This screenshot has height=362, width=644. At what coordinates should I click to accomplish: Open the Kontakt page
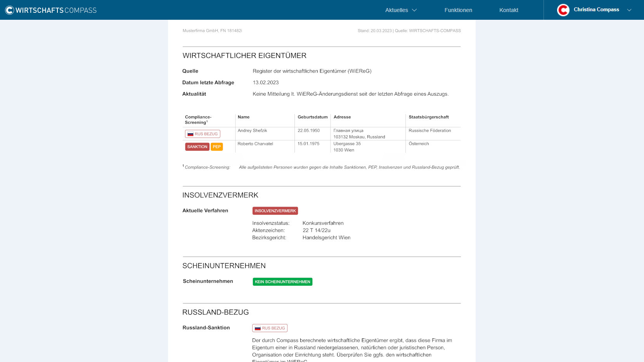pyautogui.click(x=509, y=10)
